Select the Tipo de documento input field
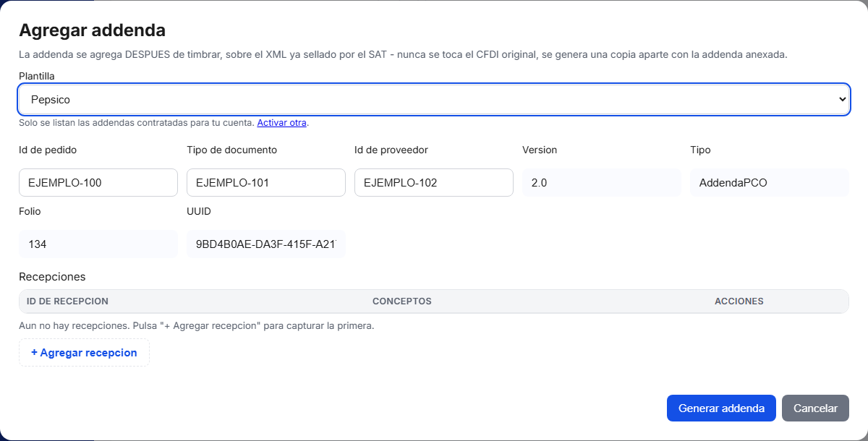868x441 pixels. point(266,183)
